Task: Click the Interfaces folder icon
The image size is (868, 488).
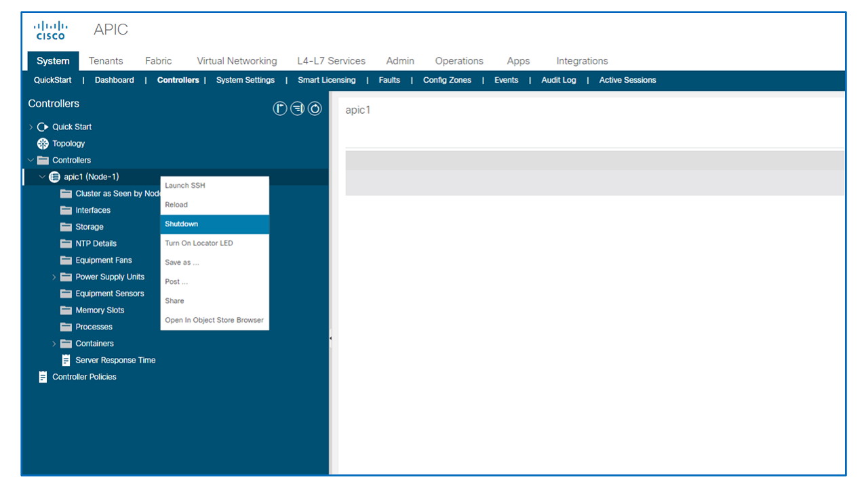Action: pyautogui.click(x=66, y=210)
